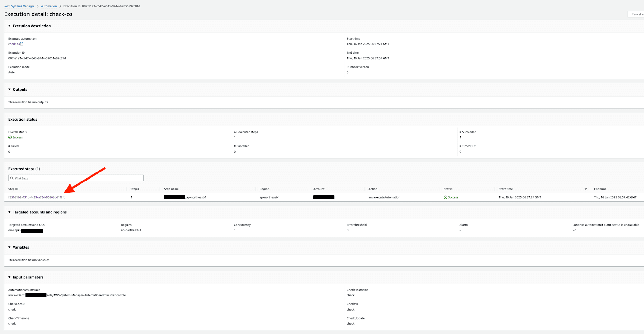Sort by End time column header

600,189
